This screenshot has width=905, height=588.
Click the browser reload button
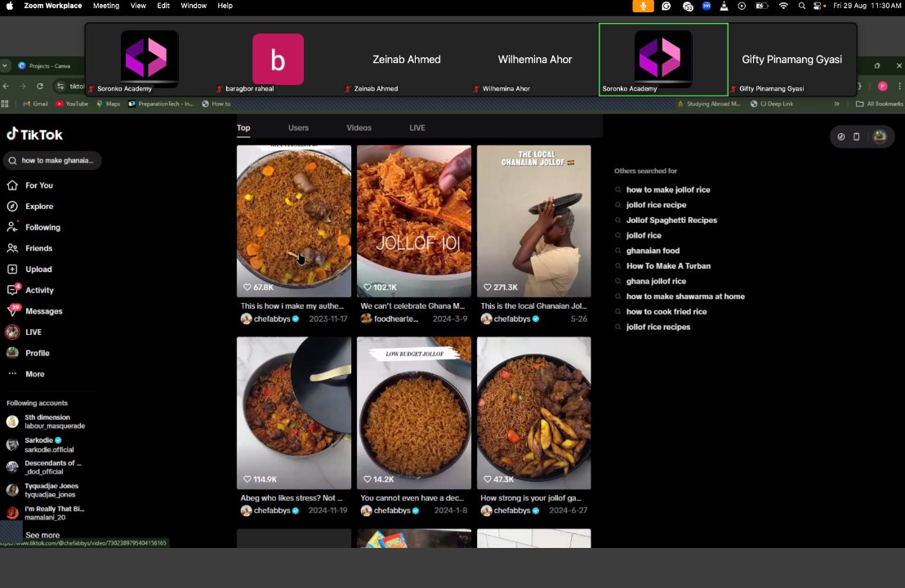(x=40, y=86)
